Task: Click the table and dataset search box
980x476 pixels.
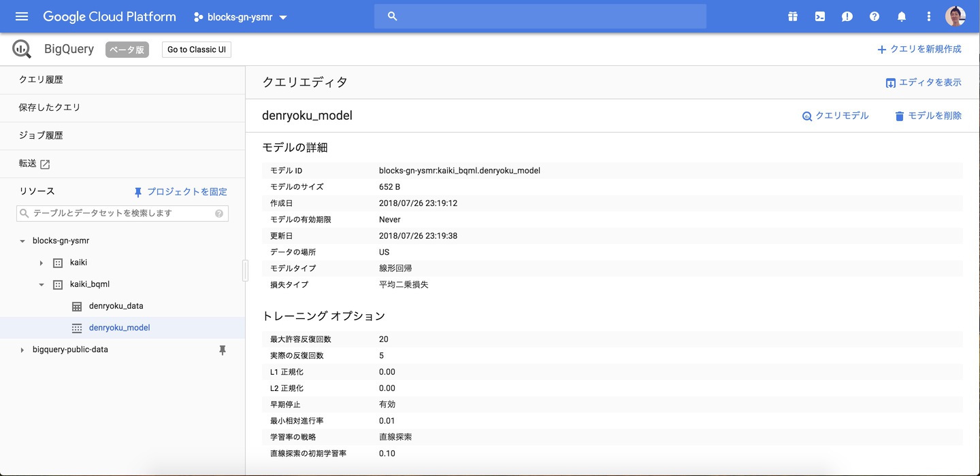Action: point(122,213)
